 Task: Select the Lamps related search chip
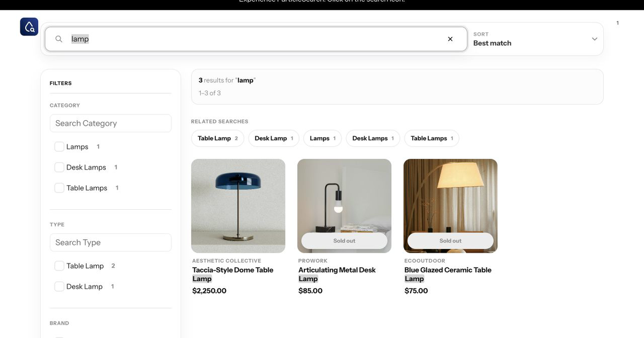[323, 138]
